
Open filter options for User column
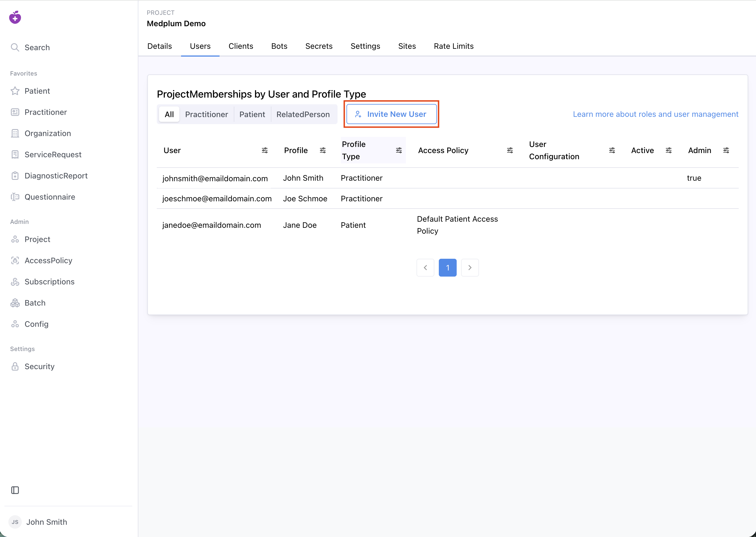265,150
